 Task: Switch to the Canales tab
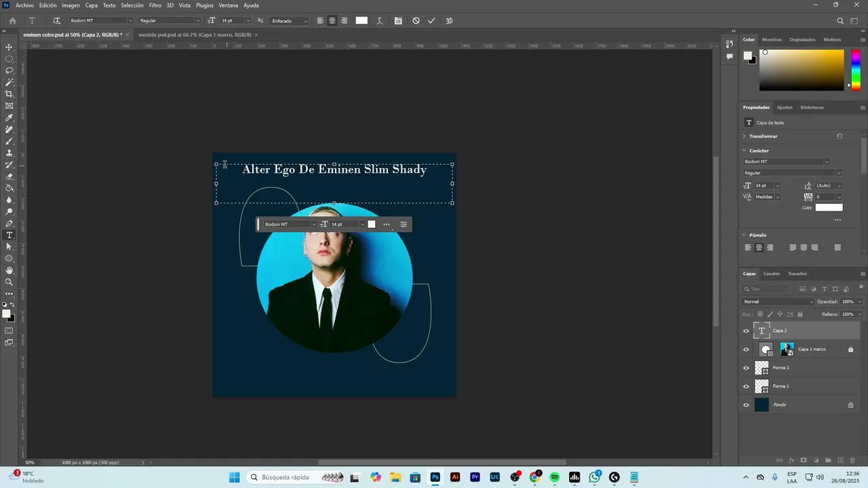point(772,274)
